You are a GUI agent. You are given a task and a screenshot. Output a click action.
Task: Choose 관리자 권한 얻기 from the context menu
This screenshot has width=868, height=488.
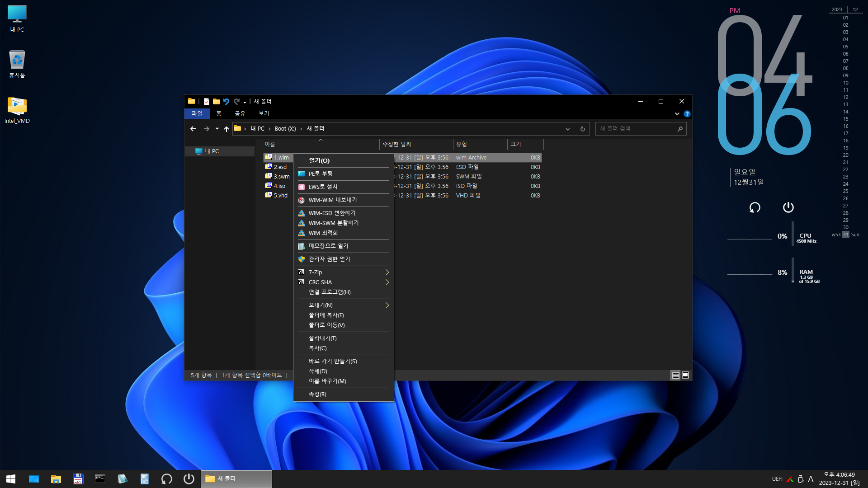pos(344,259)
